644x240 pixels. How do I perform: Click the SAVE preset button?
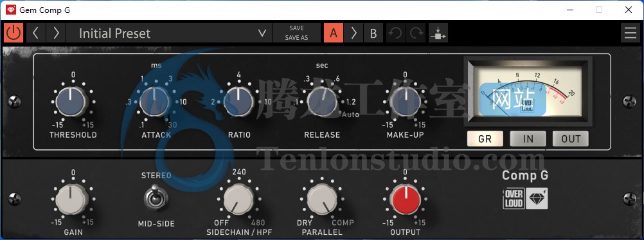click(x=296, y=28)
